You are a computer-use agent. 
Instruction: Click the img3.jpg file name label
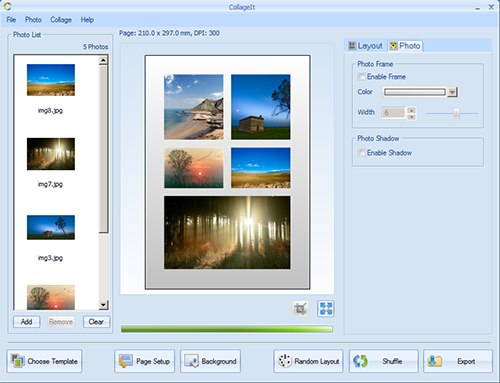click(x=50, y=258)
